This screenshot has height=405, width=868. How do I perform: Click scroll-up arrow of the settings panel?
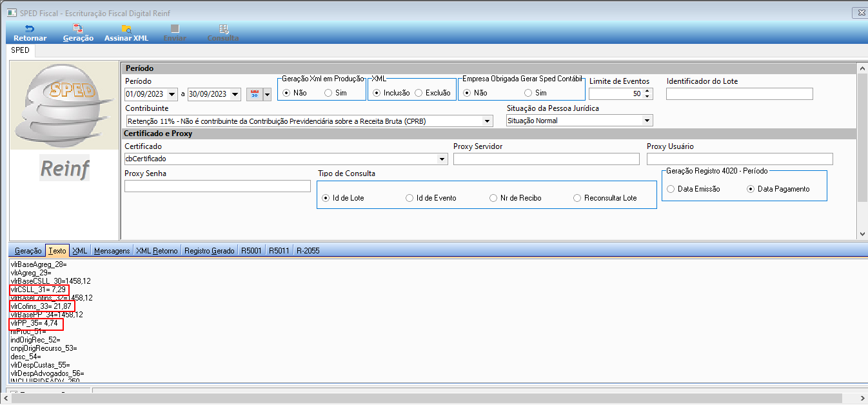(x=862, y=68)
